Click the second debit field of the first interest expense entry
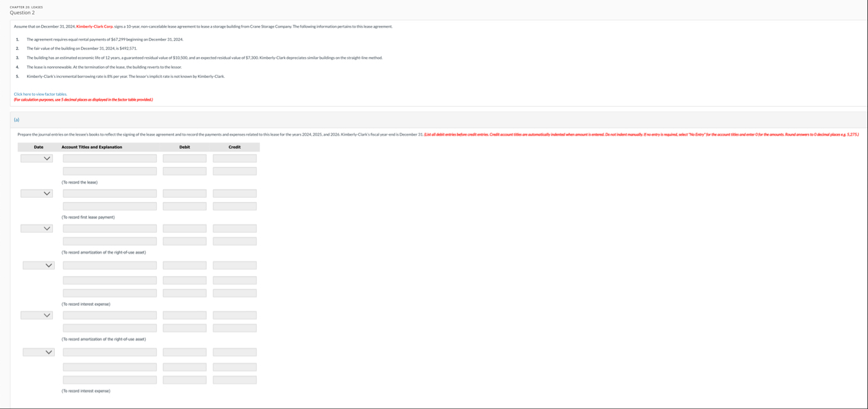Image resolution: width=868 pixels, height=409 pixels. tap(184, 280)
